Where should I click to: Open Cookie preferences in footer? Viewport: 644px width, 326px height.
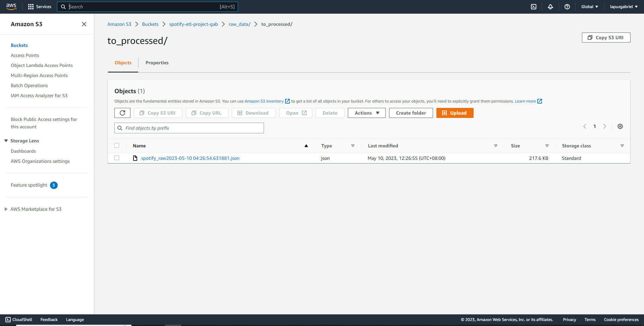pyautogui.click(x=621, y=320)
